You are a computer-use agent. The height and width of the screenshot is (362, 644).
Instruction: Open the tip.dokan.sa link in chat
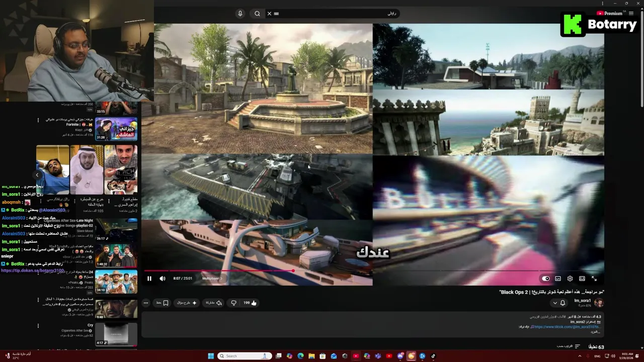pos(32,270)
